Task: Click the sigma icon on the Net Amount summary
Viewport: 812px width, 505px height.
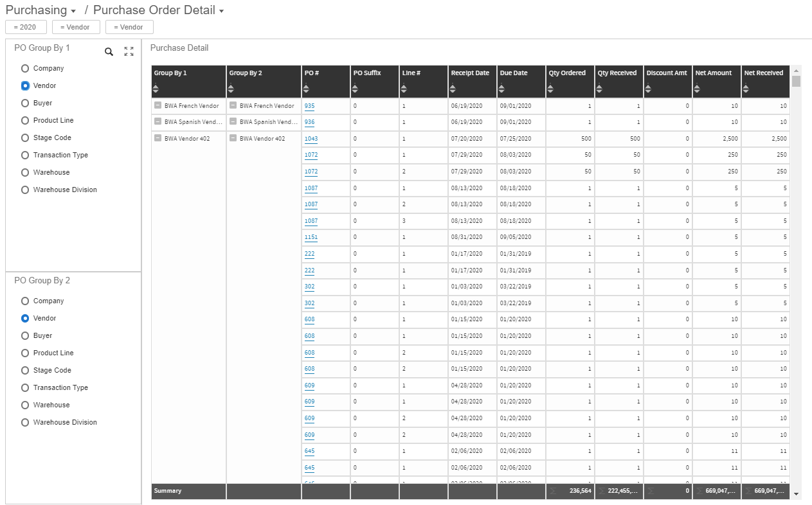Action: point(698,490)
